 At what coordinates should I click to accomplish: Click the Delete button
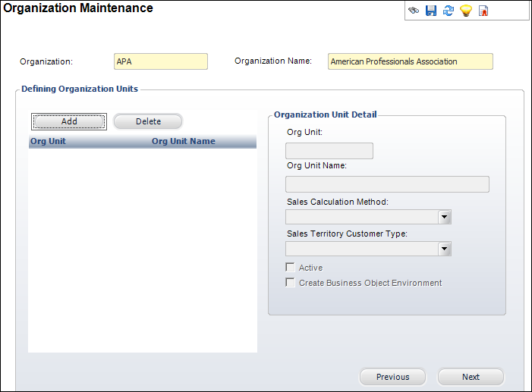coord(148,121)
